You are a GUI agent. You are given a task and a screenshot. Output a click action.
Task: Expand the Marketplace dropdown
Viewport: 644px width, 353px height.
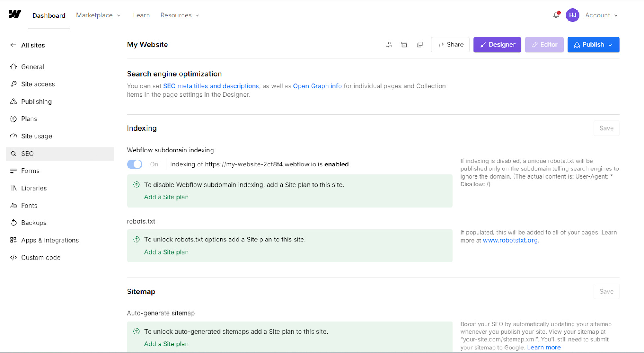point(98,15)
